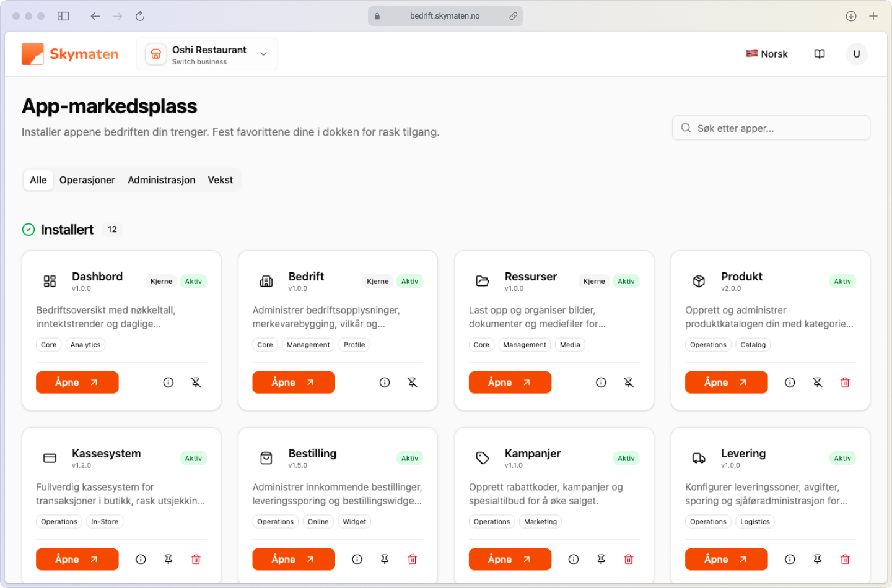This screenshot has height=588, width=892.
Task: Toggle pin for the Levering app
Action: coord(817,560)
